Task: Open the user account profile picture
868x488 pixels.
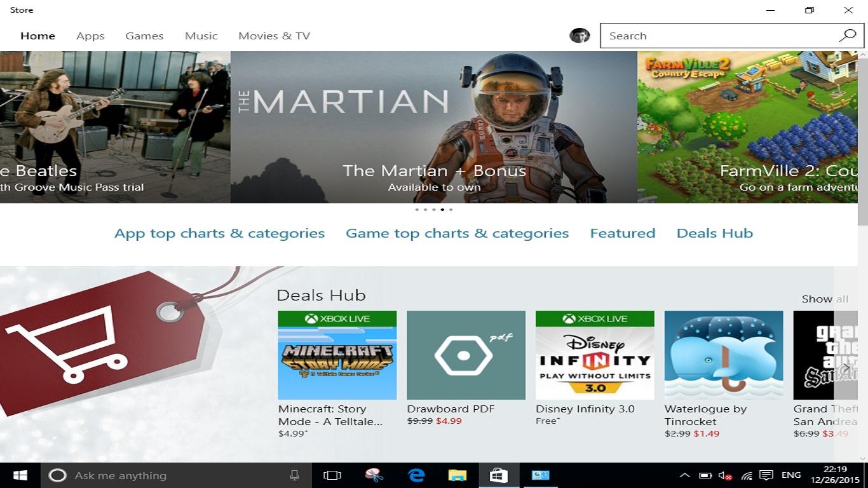Action: [x=580, y=36]
